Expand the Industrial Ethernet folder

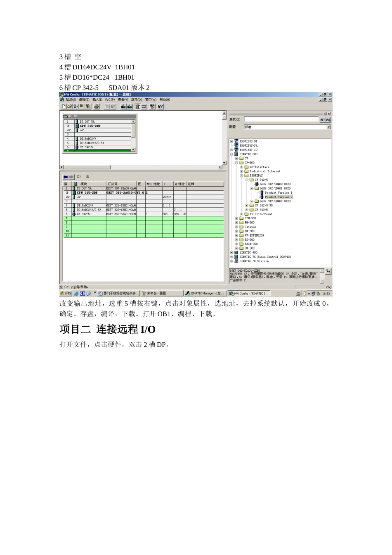[x=241, y=171]
